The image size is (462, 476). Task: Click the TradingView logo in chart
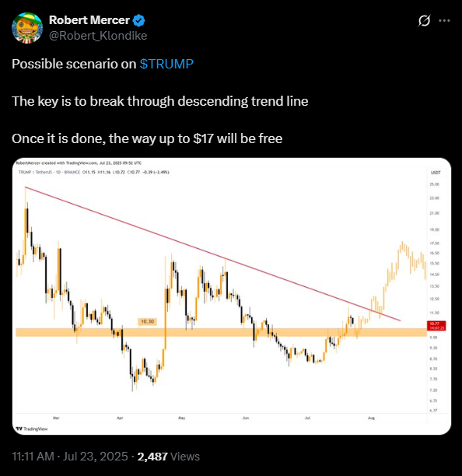pos(32,429)
